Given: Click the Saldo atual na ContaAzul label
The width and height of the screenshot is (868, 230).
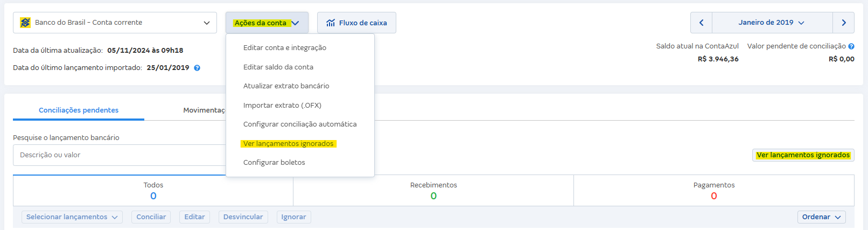Looking at the screenshot, I should click(697, 46).
